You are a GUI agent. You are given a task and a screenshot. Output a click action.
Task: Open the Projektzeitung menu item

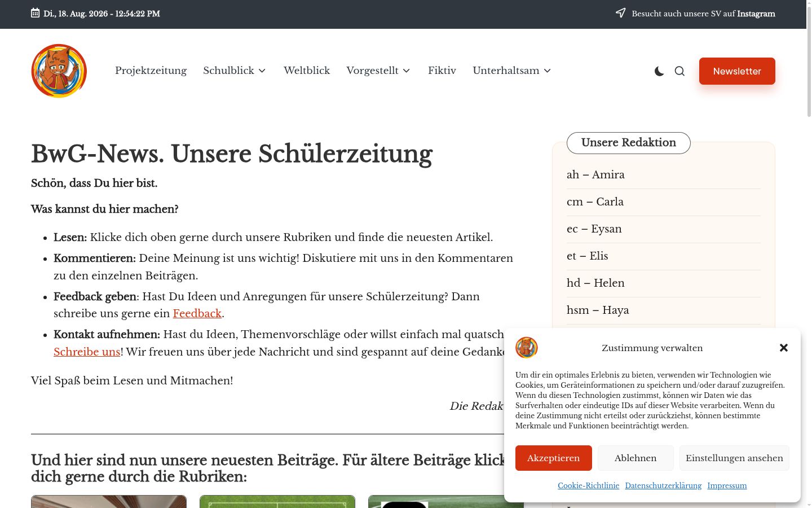(x=151, y=71)
